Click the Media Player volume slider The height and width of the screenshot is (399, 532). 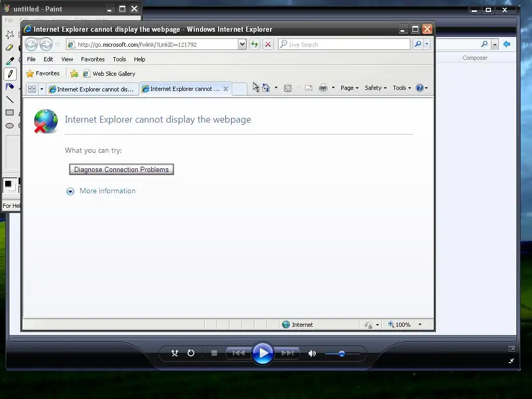click(342, 353)
